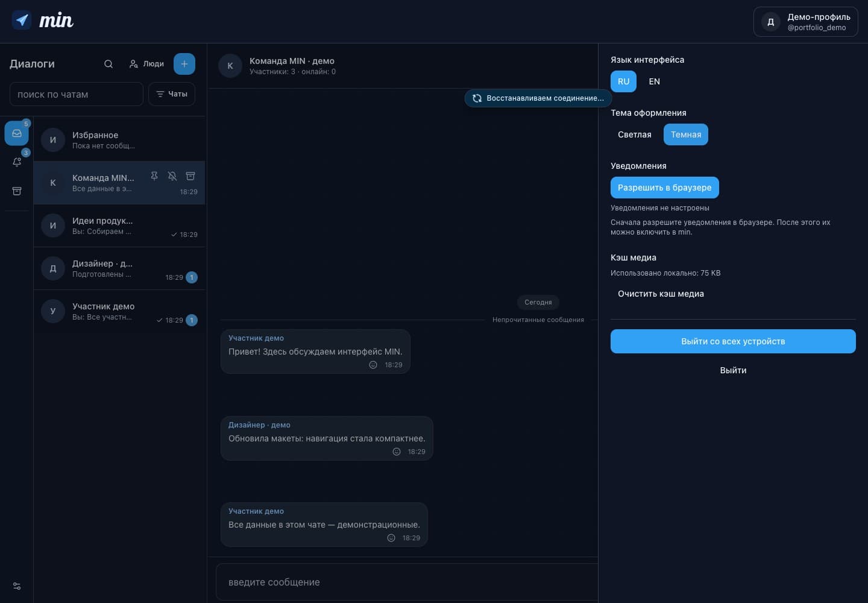Switch interface language to RU
The image size is (868, 603).
coord(623,81)
